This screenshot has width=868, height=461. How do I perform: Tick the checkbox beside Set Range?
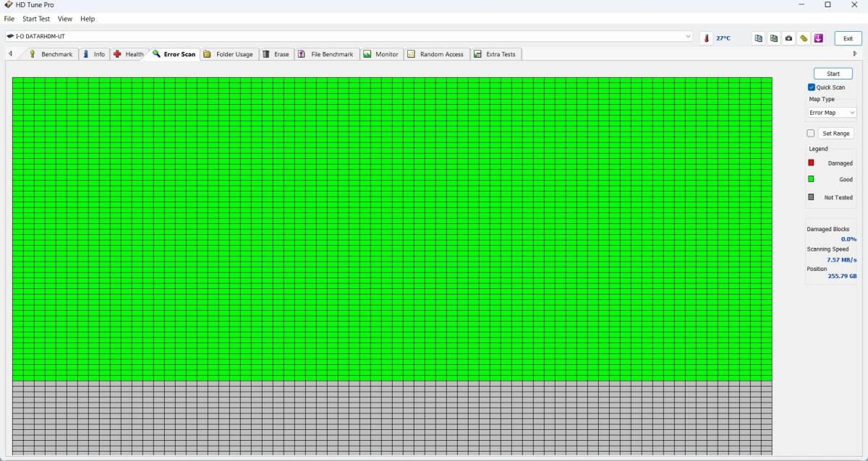tap(811, 134)
